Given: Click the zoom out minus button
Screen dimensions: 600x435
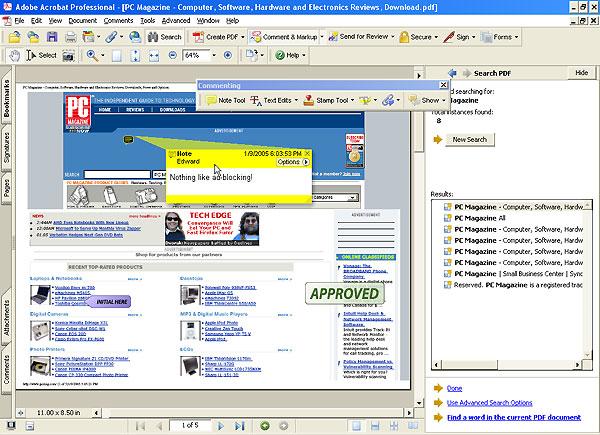Looking at the screenshot, I should [173, 55].
